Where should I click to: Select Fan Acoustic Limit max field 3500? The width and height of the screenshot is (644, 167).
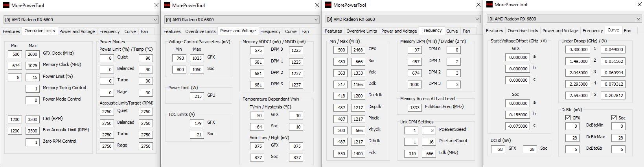pyautogui.click(x=33, y=131)
